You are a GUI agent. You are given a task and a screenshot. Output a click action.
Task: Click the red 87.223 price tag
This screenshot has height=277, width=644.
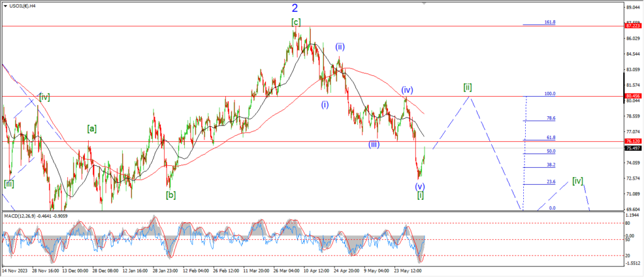point(632,26)
